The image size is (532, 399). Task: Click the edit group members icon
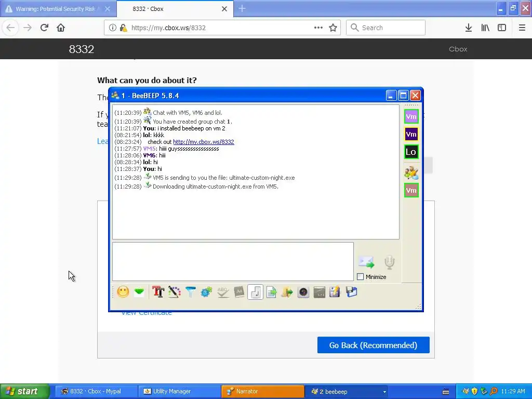(x=411, y=172)
